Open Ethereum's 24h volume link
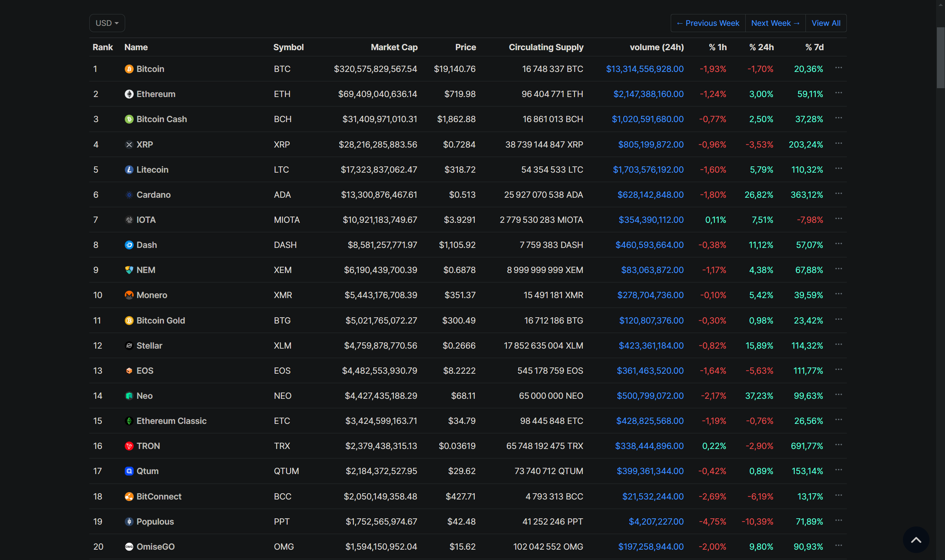 pyautogui.click(x=648, y=94)
